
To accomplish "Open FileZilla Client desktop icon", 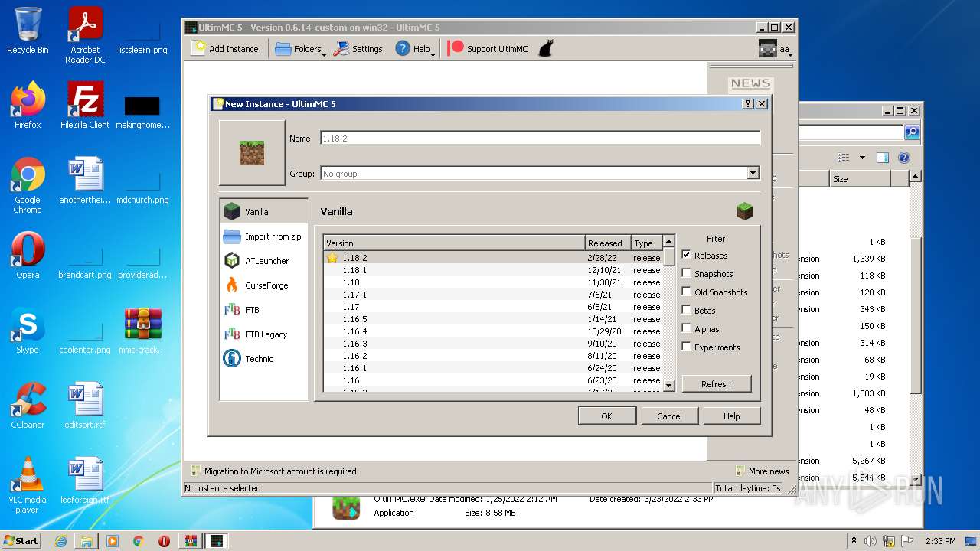I will [85, 106].
